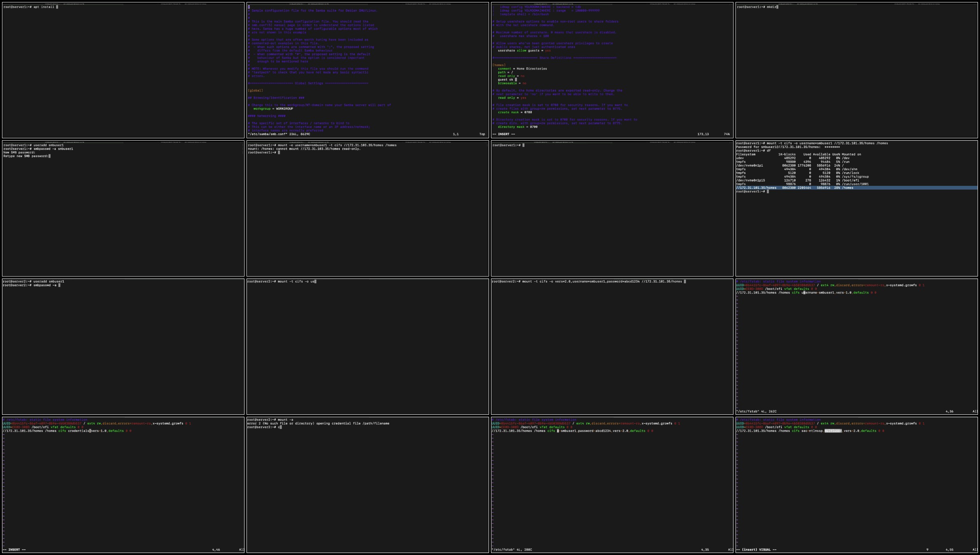
Task: Click the '## Browsing/Identification ###' comment line
Action: (276, 98)
